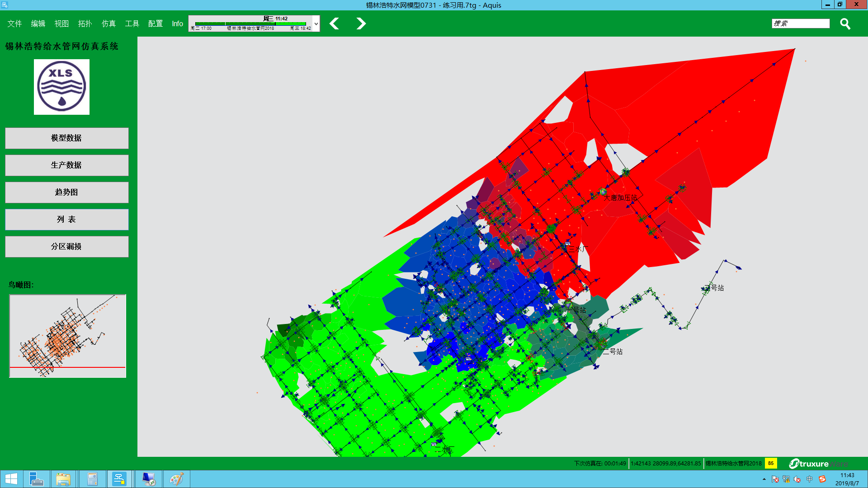Click the 分区漏损 button
Image resolution: width=868 pixels, height=488 pixels.
point(67,246)
